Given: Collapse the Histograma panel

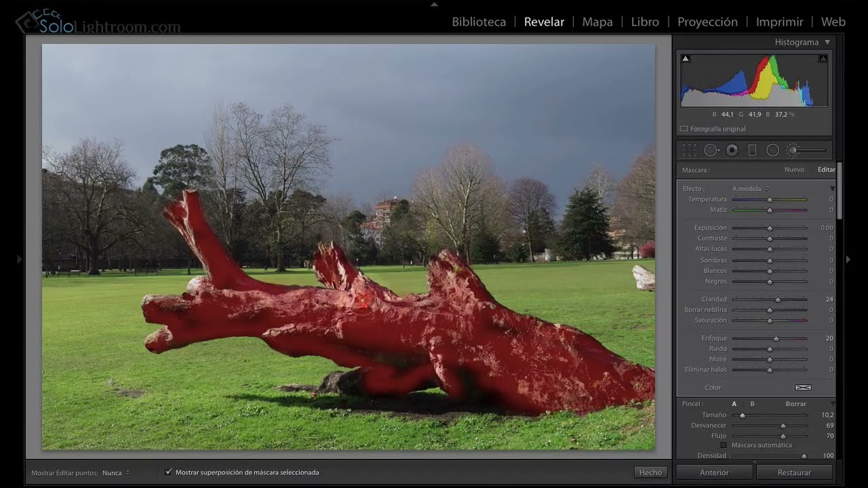Looking at the screenshot, I should [827, 42].
